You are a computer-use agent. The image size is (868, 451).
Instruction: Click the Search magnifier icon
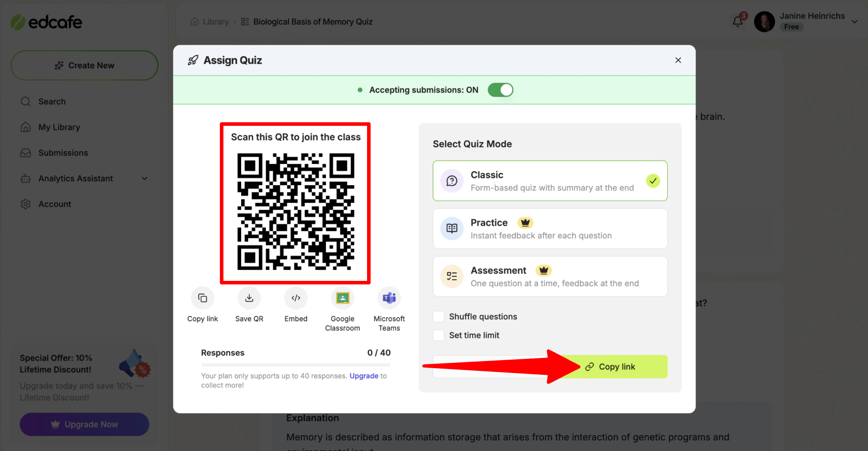[x=26, y=101]
